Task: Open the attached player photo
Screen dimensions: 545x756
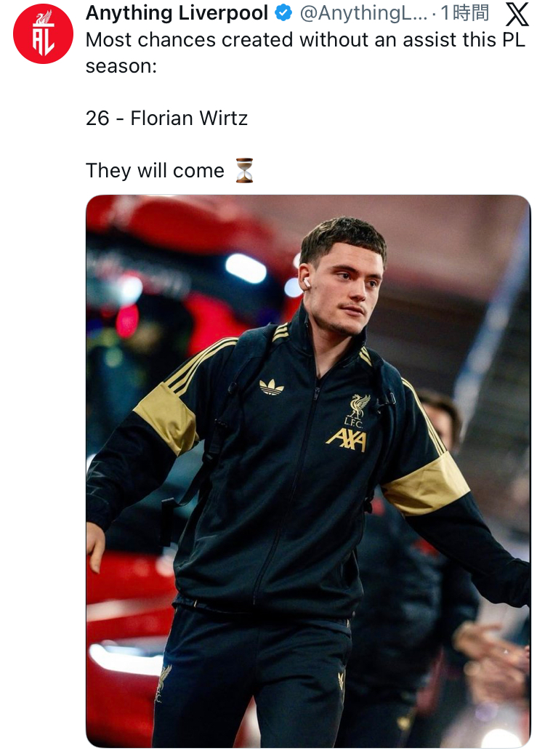Action: click(308, 471)
